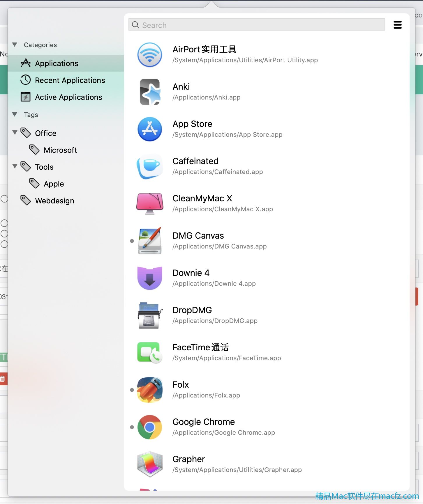Screen dimensions: 423x504
Task: Click the Grapher 3D graph icon
Action: (x=150, y=464)
